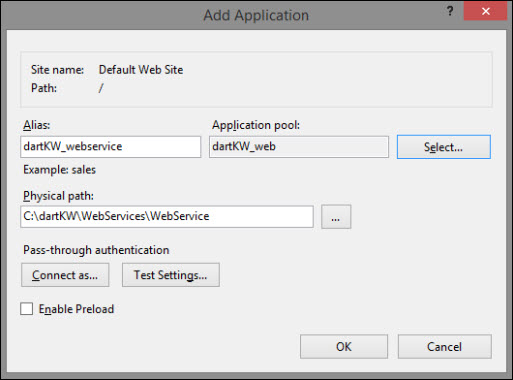This screenshot has height=380, width=513.
Task: Click the Enable Preload label text
Action: coord(76,309)
